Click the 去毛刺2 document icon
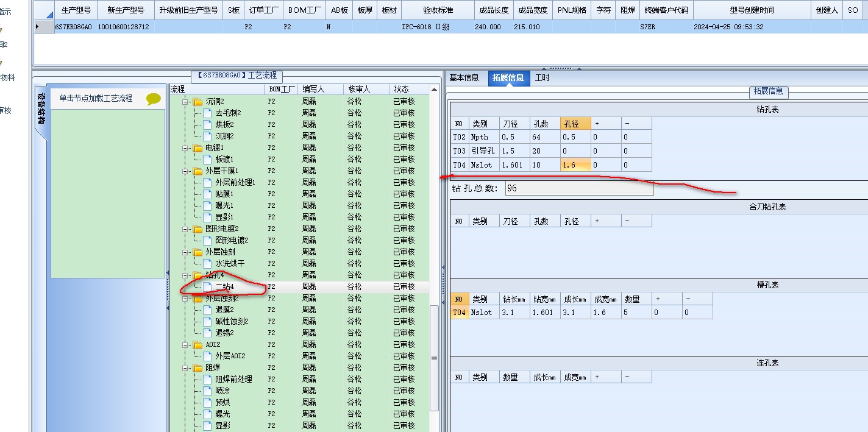This screenshot has width=868, height=432. 208,113
